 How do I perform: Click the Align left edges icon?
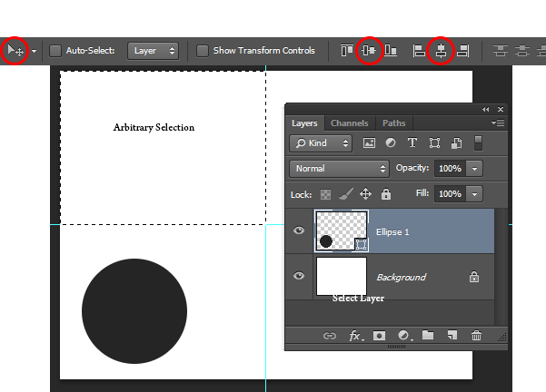point(419,51)
